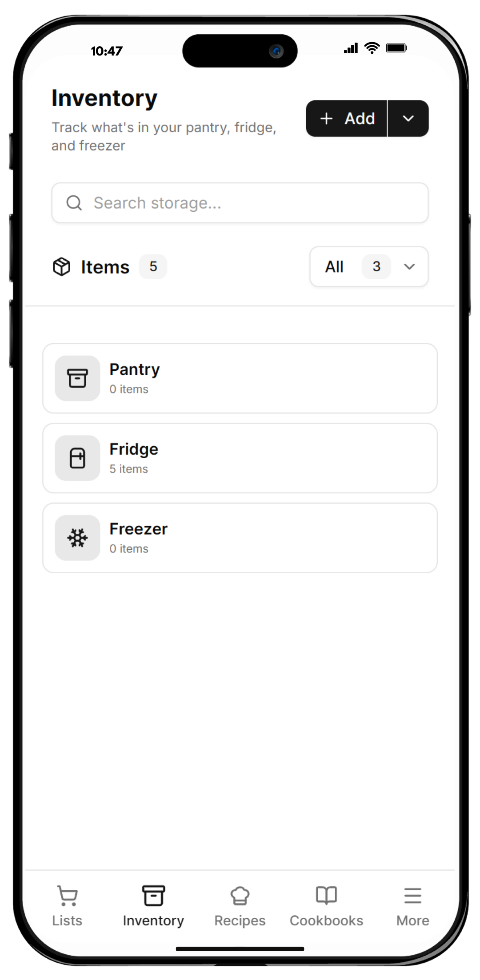
Task: Tap the Pantry archive box icon
Action: [x=77, y=378]
